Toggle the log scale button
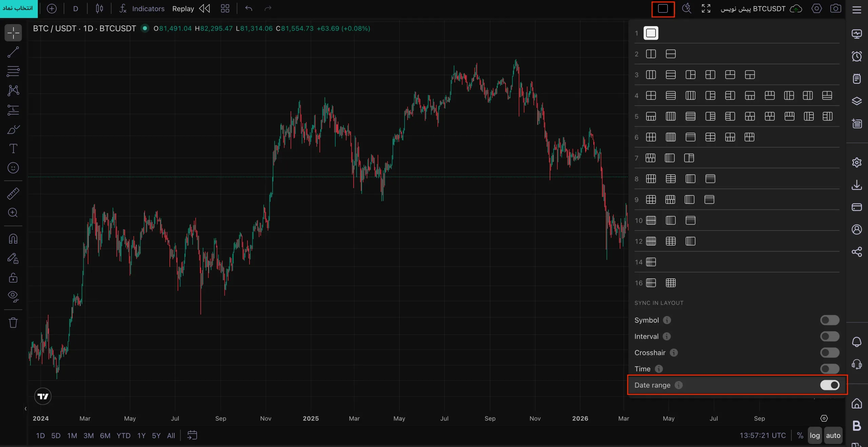Image resolution: width=868 pixels, height=447 pixels. click(815, 435)
